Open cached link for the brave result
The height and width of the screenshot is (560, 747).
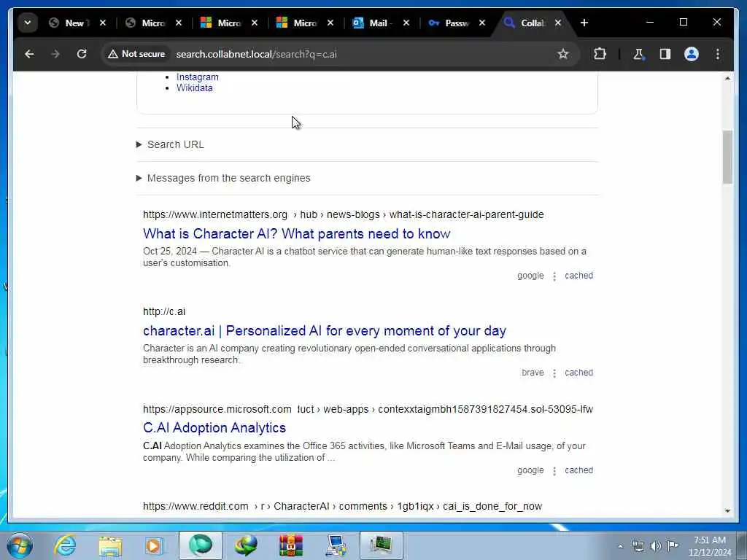click(578, 373)
